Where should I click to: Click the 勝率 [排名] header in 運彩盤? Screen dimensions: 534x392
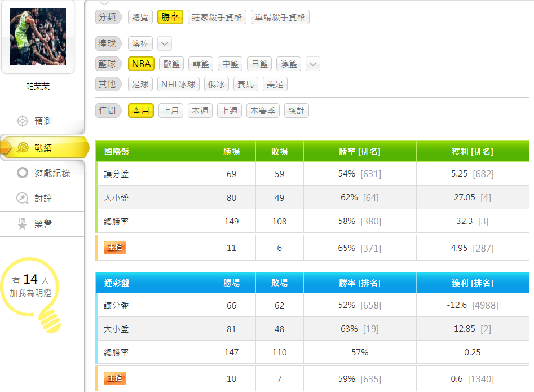(360, 283)
